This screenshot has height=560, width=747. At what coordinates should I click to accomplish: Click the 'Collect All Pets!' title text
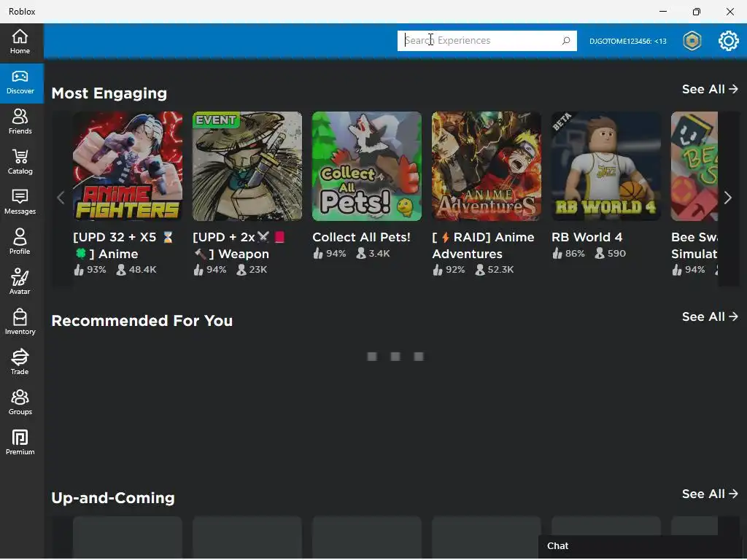pos(361,237)
